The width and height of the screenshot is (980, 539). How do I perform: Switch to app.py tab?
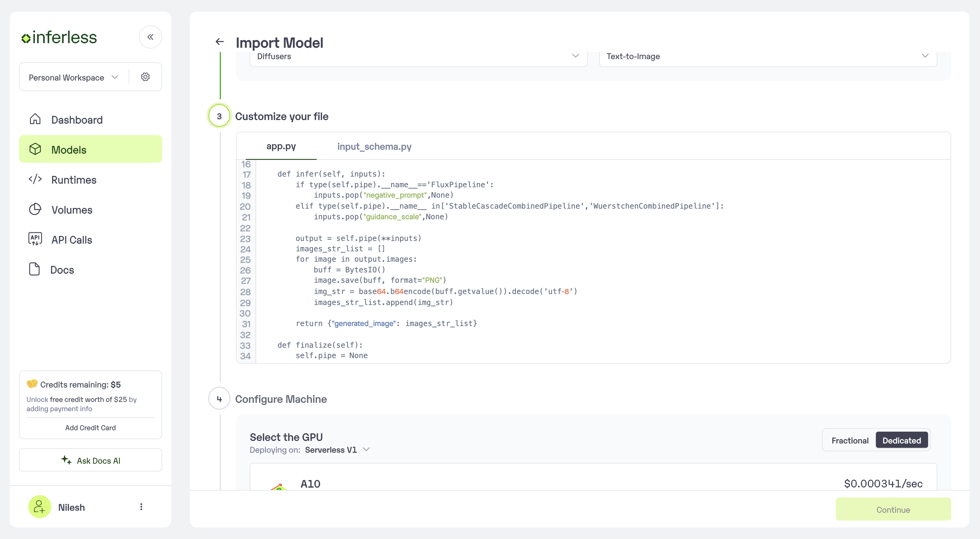pos(281,147)
